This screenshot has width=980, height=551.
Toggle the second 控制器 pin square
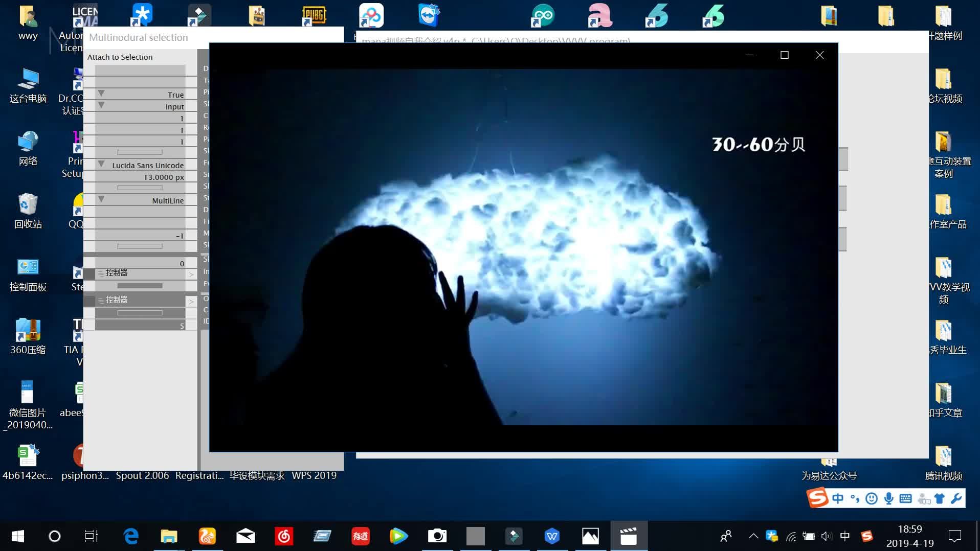coord(89,301)
